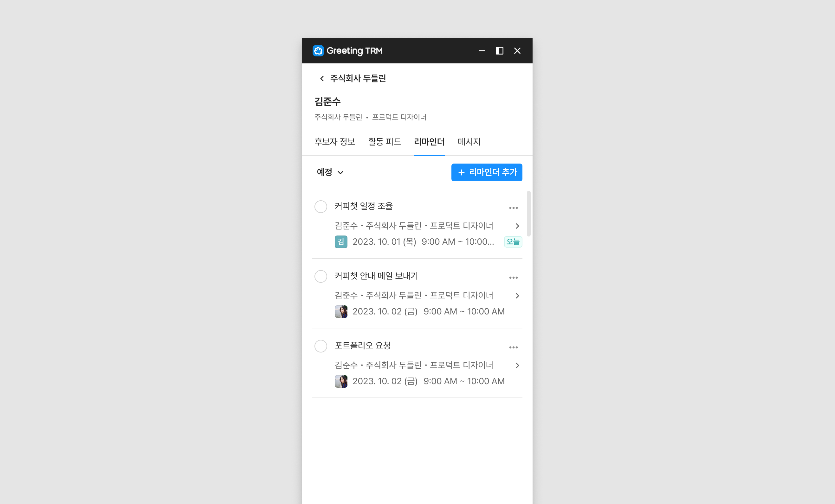Switch to the 활동 피드 tab

(385, 142)
